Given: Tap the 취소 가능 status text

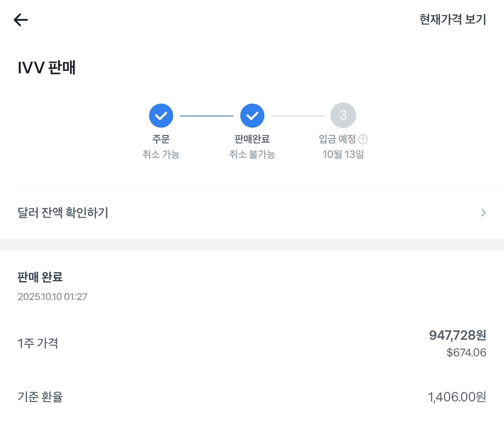Looking at the screenshot, I should point(161,154).
